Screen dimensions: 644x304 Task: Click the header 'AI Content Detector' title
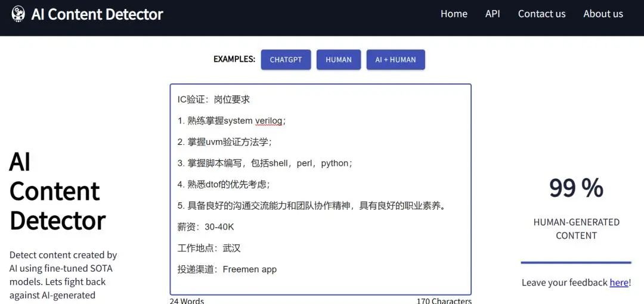point(97,14)
